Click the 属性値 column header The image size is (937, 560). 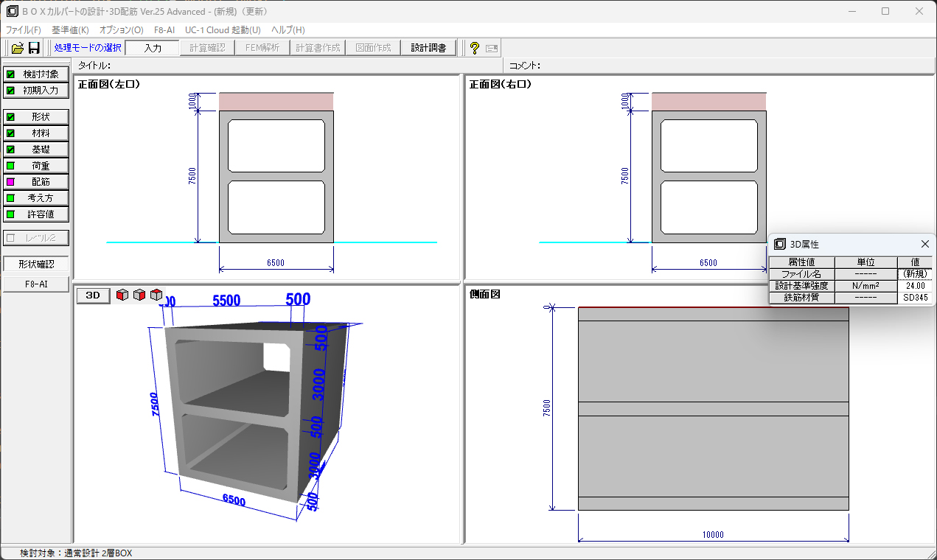(x=801, y=262)
